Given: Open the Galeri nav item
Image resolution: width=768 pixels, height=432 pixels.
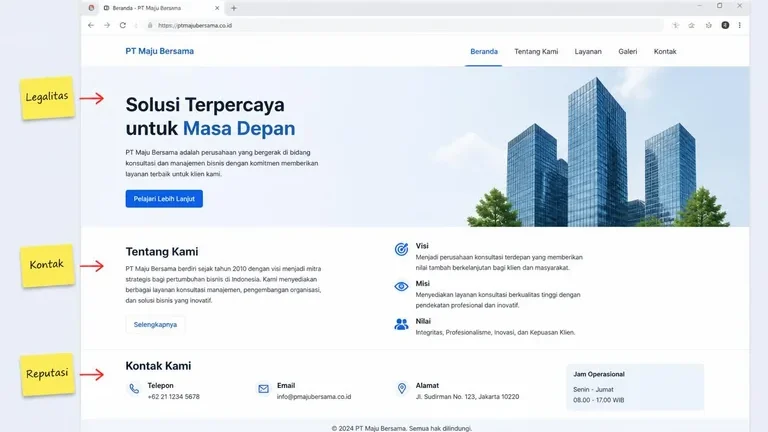Looking at the screenshot, I should click(x=627, y=51).
